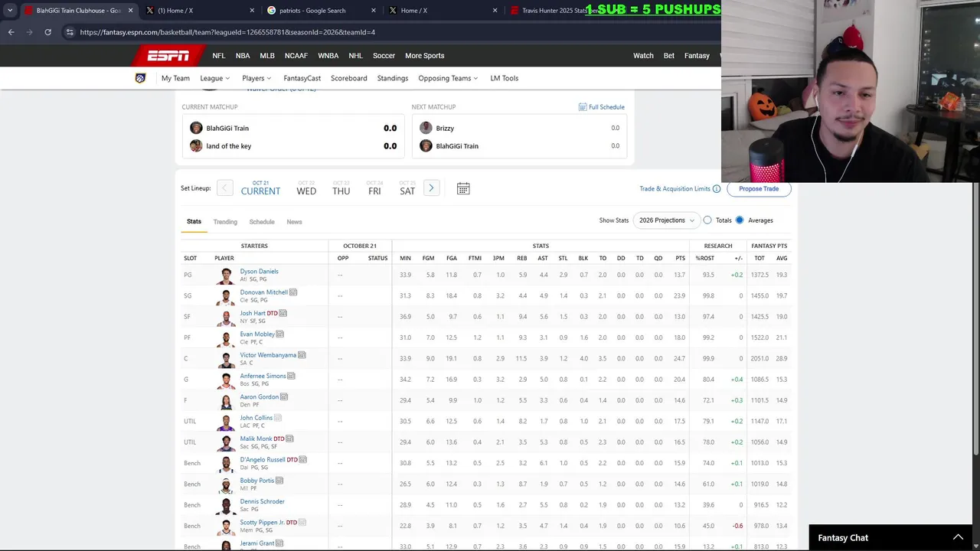The width and height of the screenshot is (980, 551).
Task: Open news card icon for Scotty Pippen Jr.
Action: pyautogui.click(x=302, y=523)
